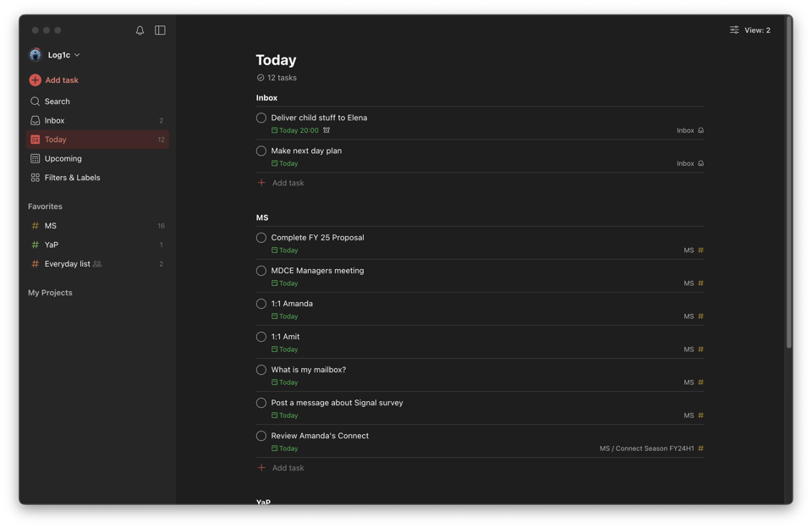Open Search in the sidebar
This screenshot has height=528, width=812.
[57, 102]
